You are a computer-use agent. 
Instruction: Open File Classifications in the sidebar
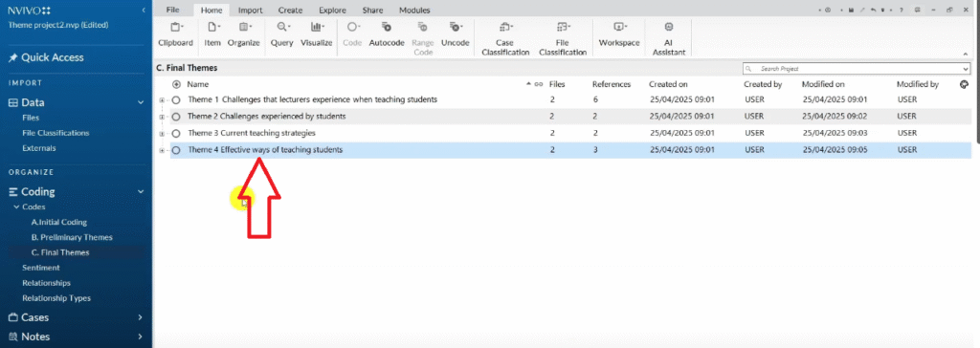click(56, 133)
